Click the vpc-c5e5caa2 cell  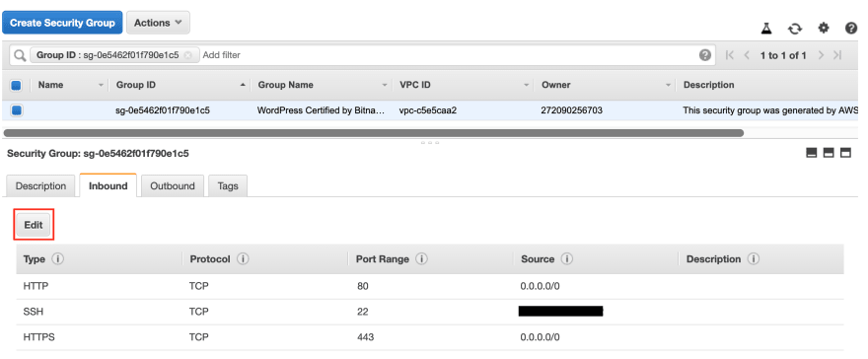tap(428, 110)
